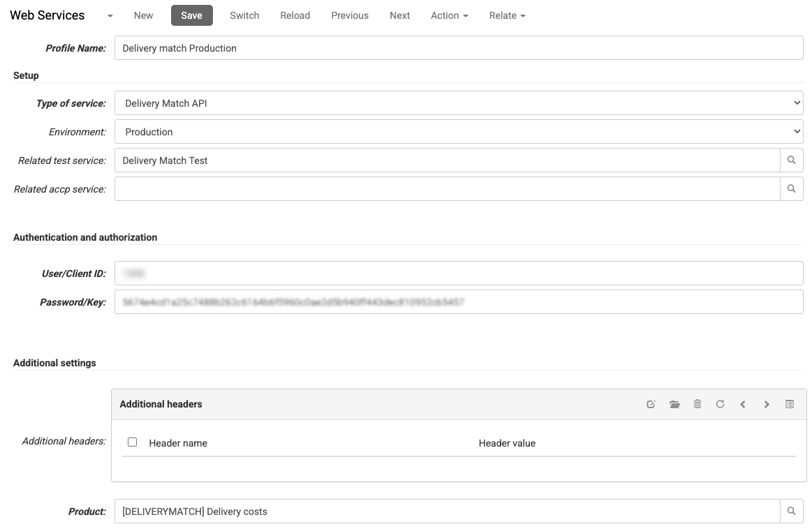
Task: Open the Product lookup magnifier
Action: [791, 511]
